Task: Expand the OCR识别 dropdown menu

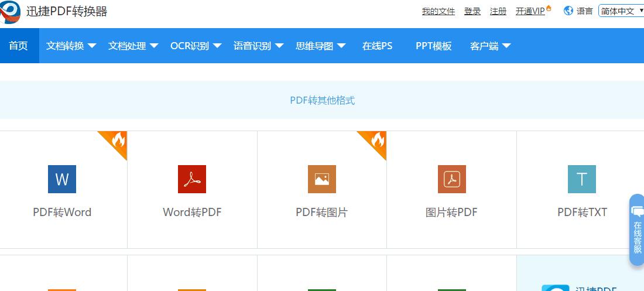Action: 196,46
